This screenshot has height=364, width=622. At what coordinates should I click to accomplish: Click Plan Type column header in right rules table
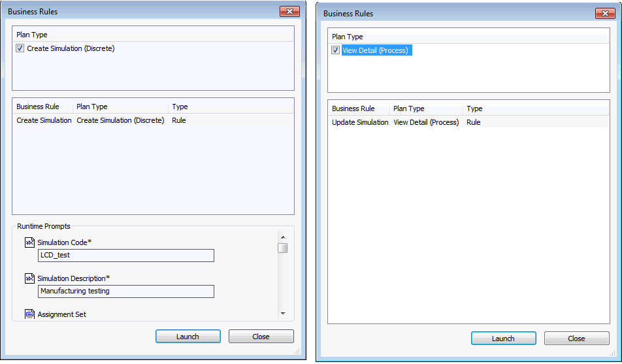[x=427, y=108]
